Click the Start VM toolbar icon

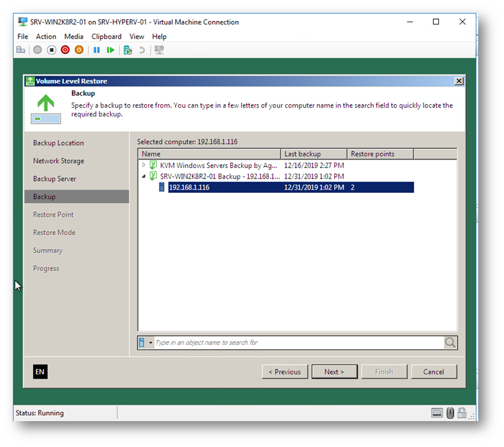point(38,50)
